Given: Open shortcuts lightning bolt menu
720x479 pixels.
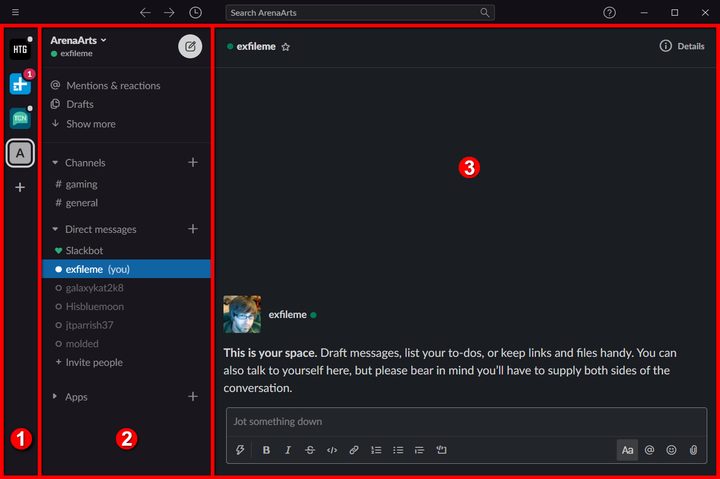Looking at the screenshot, I should click(240, 450).
